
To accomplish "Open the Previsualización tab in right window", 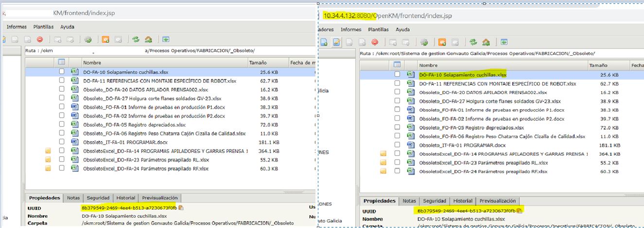I will 497,201.
